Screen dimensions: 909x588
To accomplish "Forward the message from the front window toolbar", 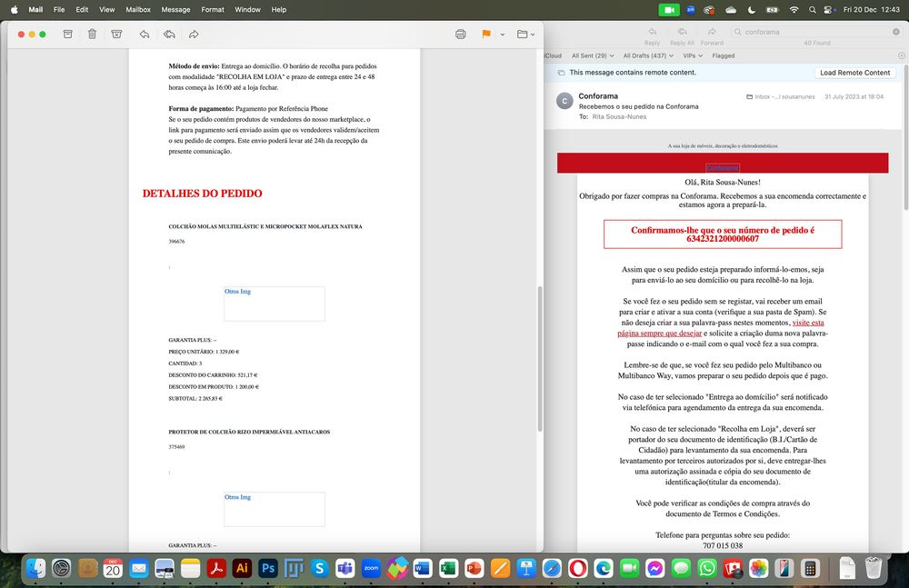I will 194,35.
